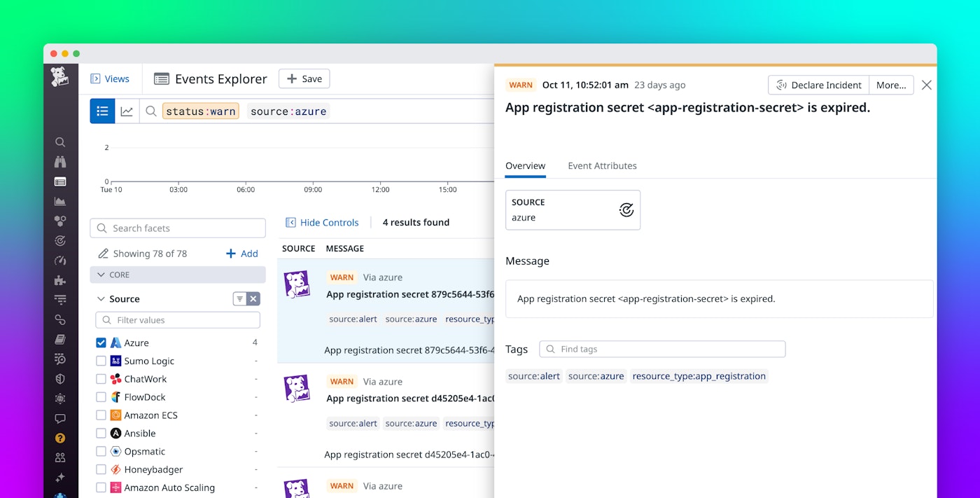Click the Declare Incident button

pos(818,85)
